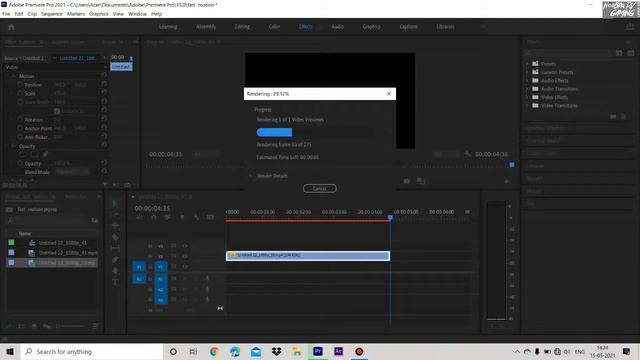
Task: Open the Sequence menu
Action: click(x=52, y=14)
